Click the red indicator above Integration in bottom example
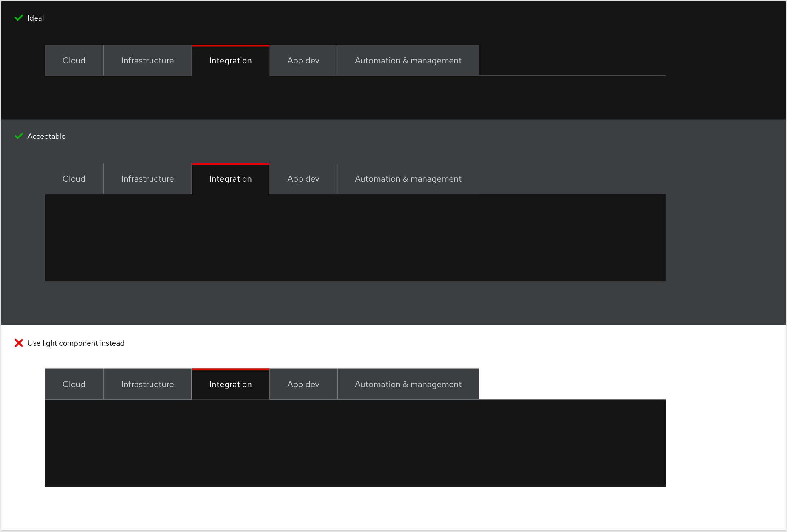This screenshot has height=532, width=787. point(231,370)
